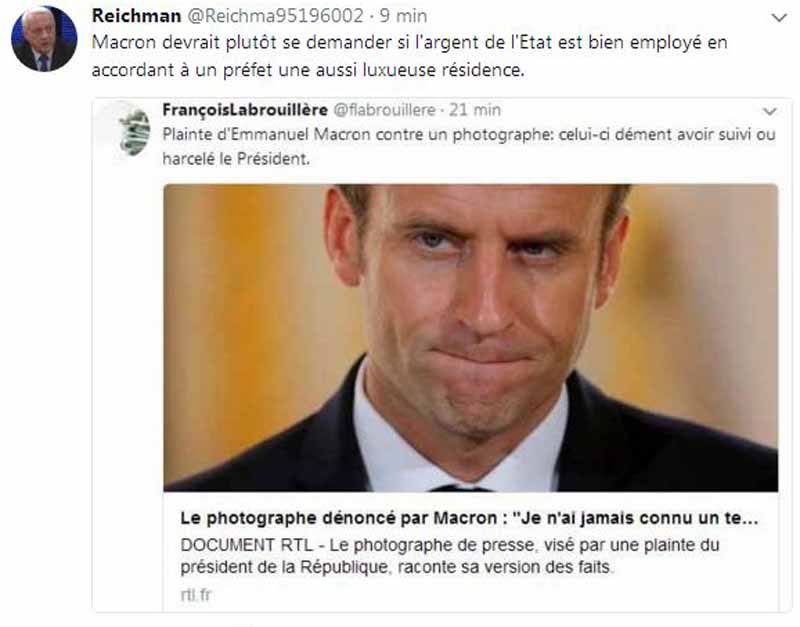This screenshot has height=627, width=800.
Task: Open headline 'Le photographe dénoncé par Macron'
Action: pos(469,518)
